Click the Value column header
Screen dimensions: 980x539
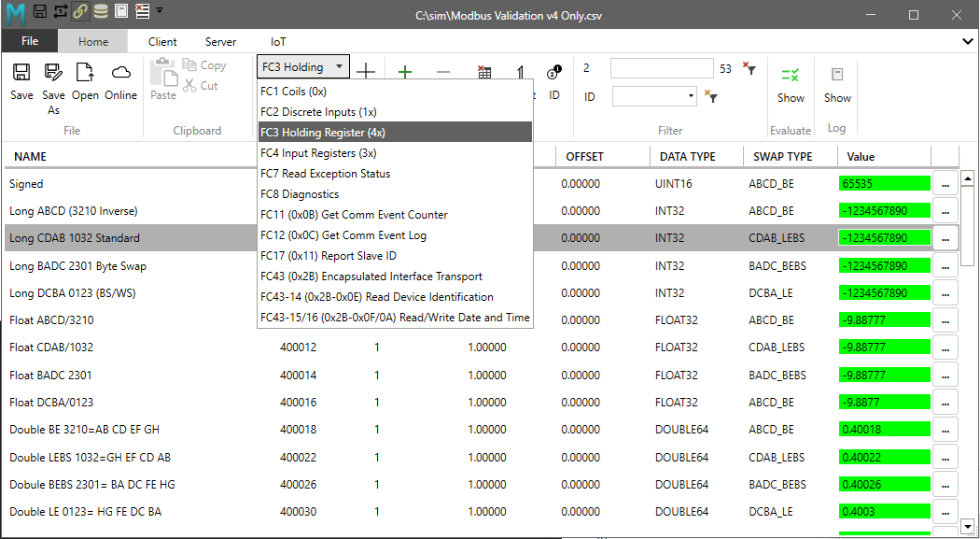(x=861, y=156)
